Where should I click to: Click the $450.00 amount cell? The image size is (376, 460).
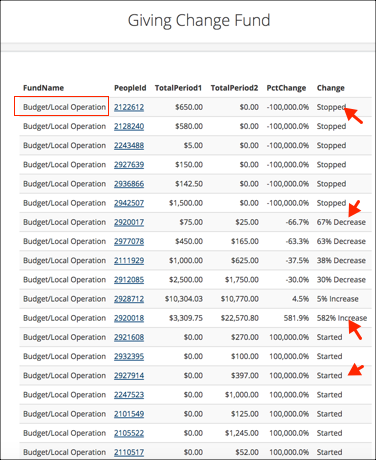[x=189, y=241]
